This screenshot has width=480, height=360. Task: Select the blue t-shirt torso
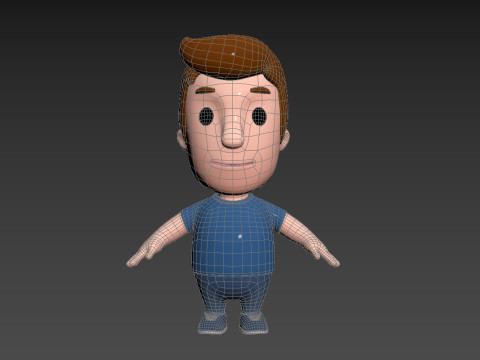(x=233, y=235)
